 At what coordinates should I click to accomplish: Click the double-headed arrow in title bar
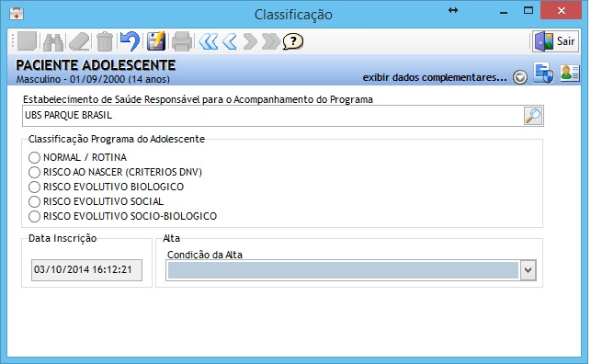[x=453, y=10]
